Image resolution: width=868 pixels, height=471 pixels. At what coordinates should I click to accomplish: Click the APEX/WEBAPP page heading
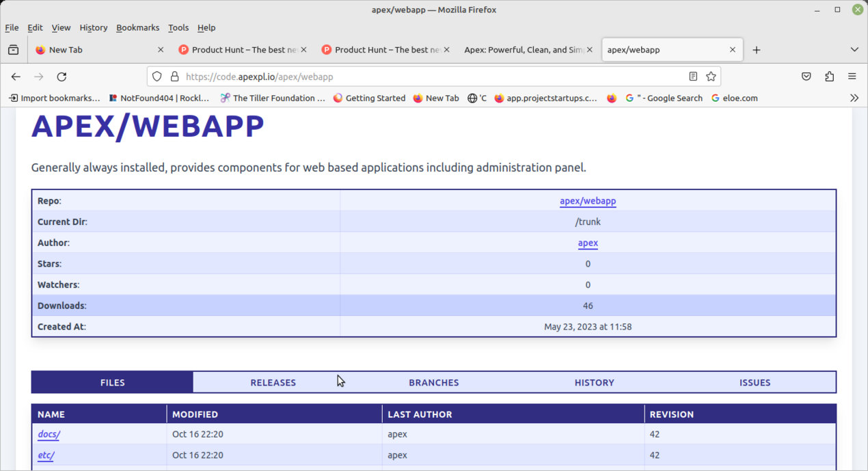tap(148, 126)
